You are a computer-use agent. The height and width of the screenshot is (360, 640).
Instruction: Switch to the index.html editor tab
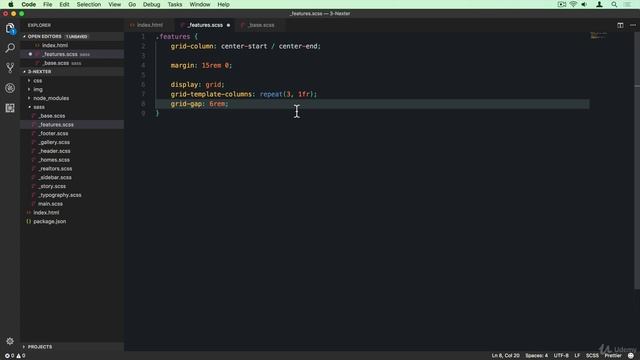coord(149,25)
